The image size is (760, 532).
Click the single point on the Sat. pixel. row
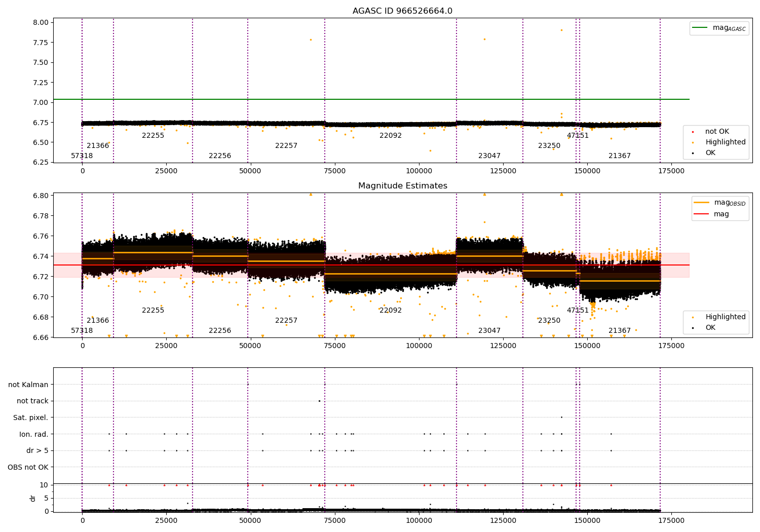561,417
